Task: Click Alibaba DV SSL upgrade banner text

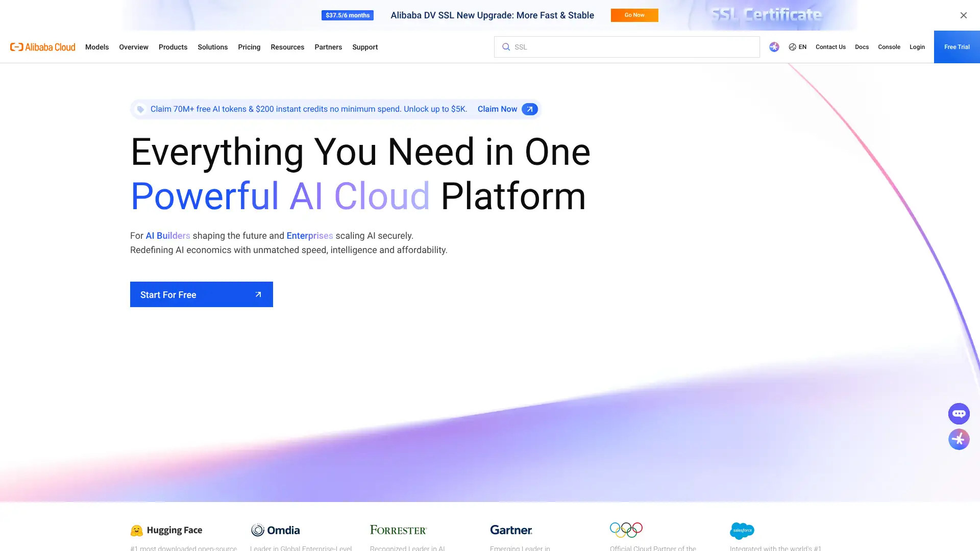Action: pos(492,15)
